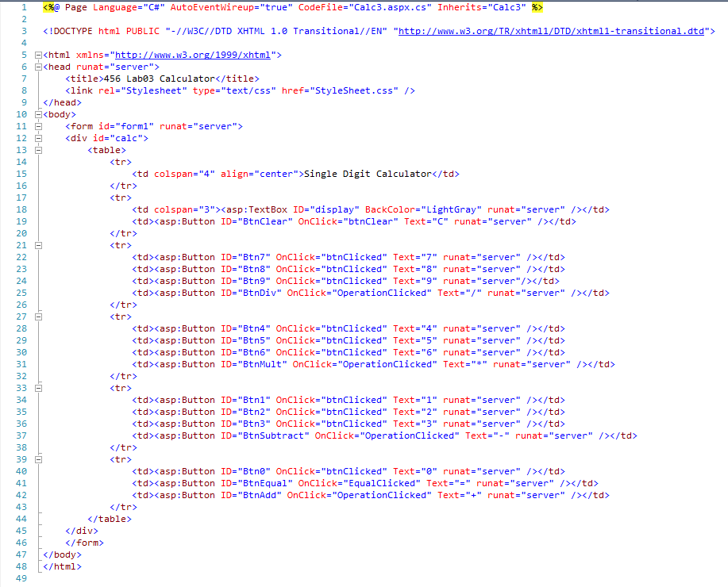The height and width of the screenshot is (587, 728).
Task: Click the closing </html> tag on line 48
Action: click(x=62, y=566)
